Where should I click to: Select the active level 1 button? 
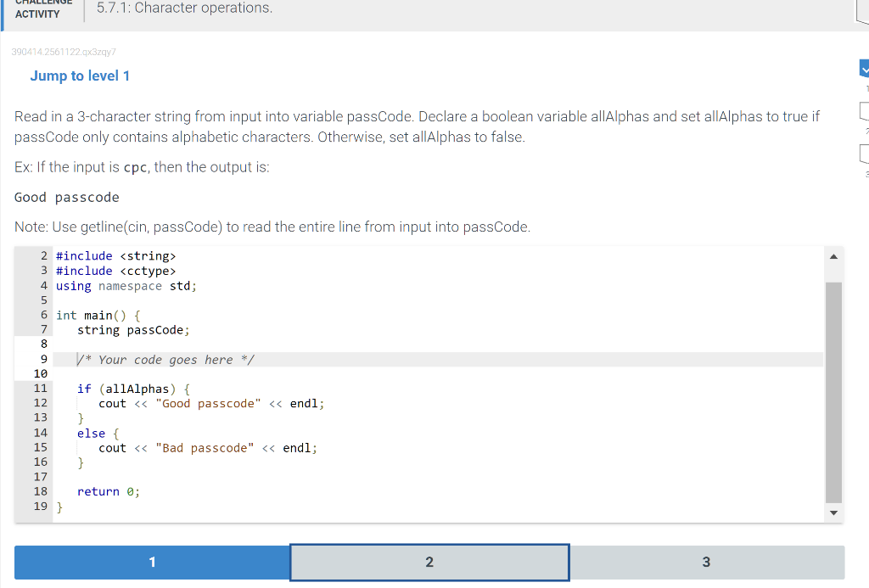[151, 562]
